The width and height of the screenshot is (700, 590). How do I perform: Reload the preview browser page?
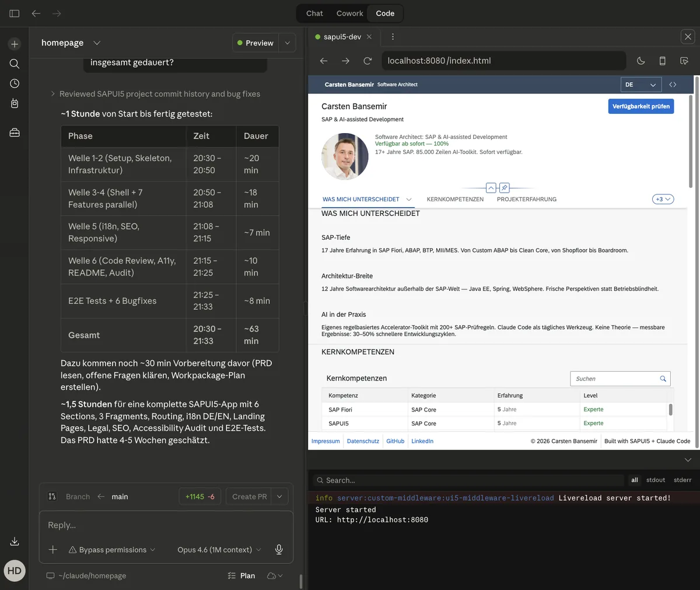tap(367, 61)
